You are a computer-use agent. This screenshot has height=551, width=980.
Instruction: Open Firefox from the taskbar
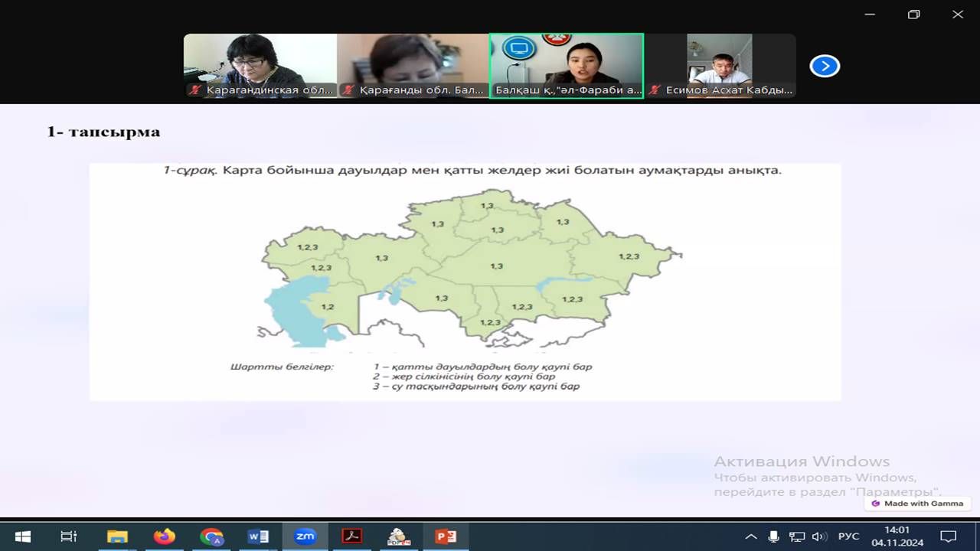tap(164, 536)
